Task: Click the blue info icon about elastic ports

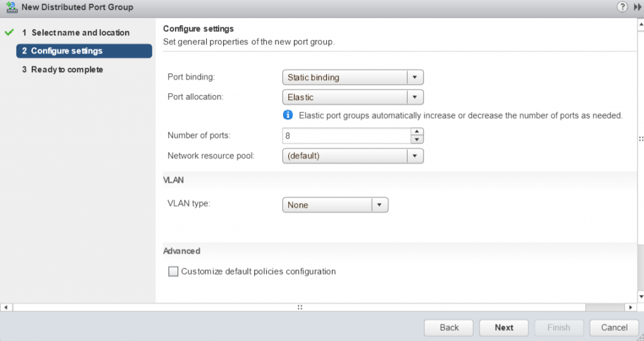Action: (x=288, y=115)
